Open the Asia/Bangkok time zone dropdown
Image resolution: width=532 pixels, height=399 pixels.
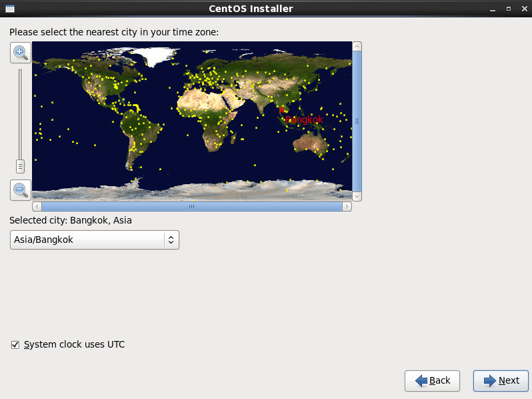pyautogui.click(x=95, y=240)
